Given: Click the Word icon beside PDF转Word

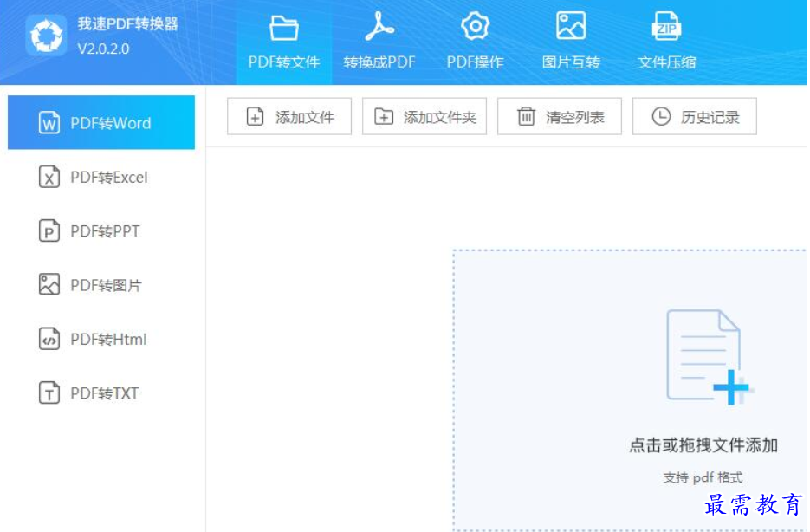Looking at the screenshot, I should click(49, 123).
